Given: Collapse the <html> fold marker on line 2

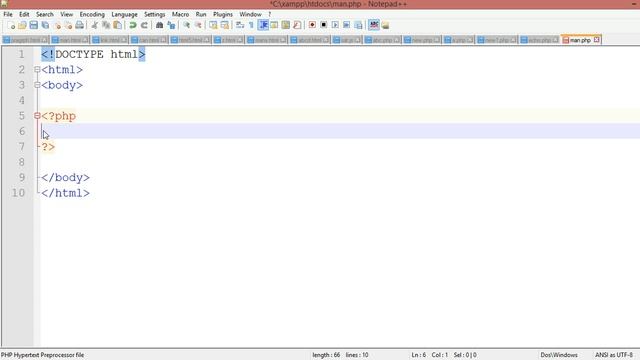Looking at the screenshot, I should 37,70.
